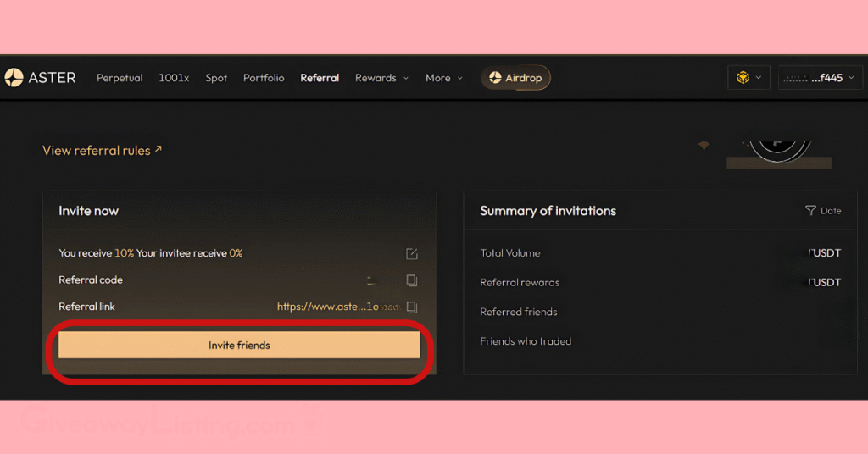Select the Referral nav item

pos(320,78)
